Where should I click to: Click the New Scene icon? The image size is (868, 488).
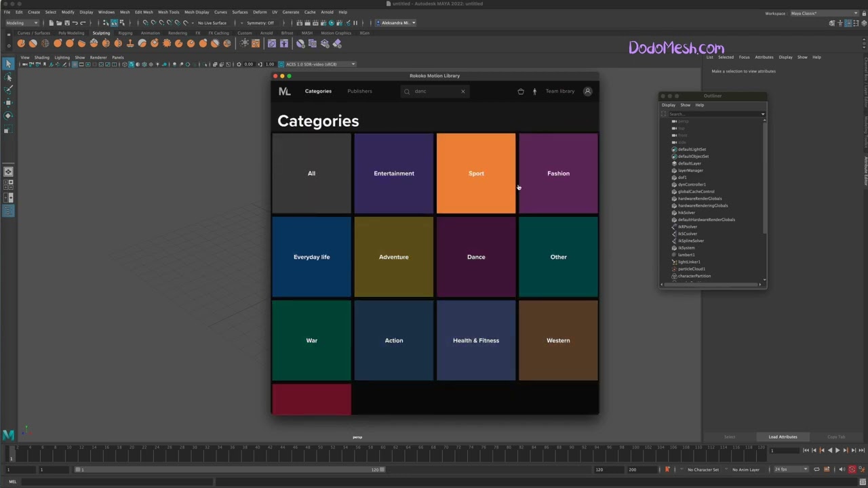tap(51, 22)
